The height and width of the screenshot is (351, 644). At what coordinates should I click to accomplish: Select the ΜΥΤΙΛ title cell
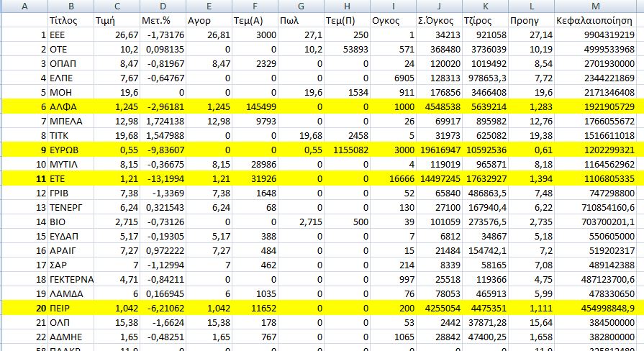click(x=71, y=164)
